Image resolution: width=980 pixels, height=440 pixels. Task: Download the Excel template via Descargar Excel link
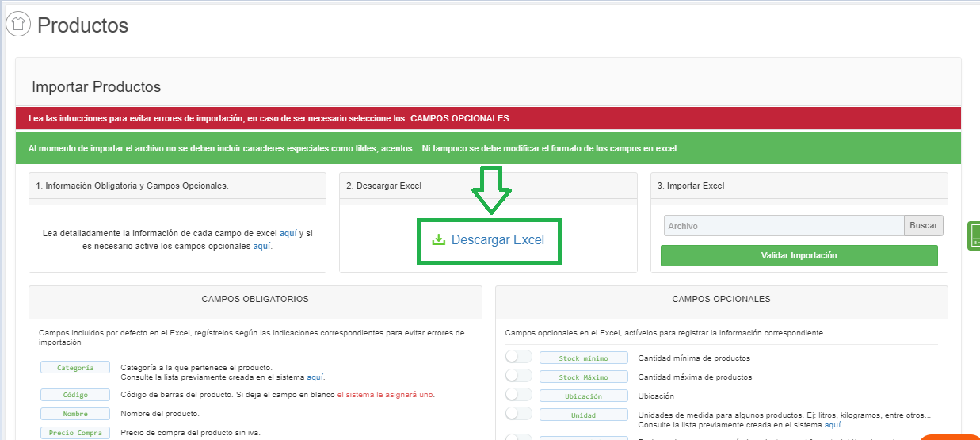point(498,239)
